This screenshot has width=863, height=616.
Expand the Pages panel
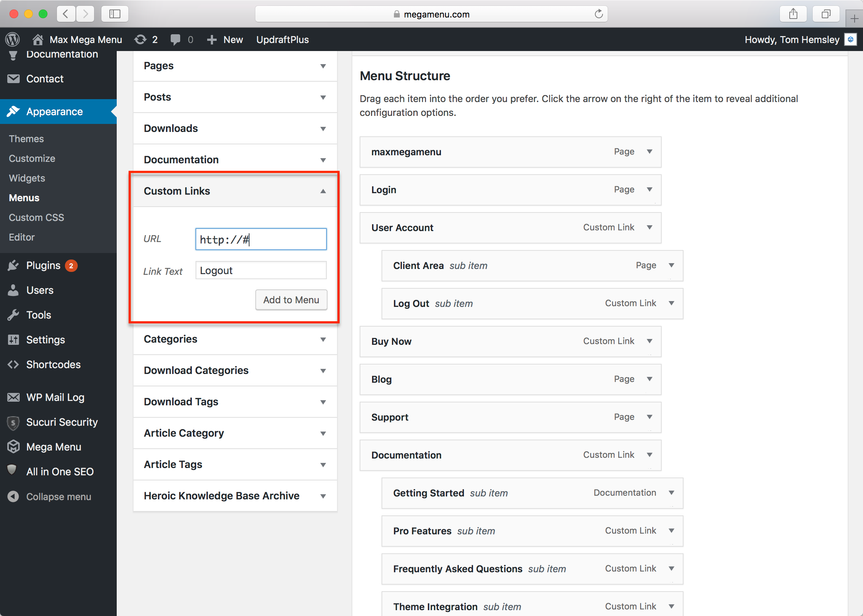(323, 66)
